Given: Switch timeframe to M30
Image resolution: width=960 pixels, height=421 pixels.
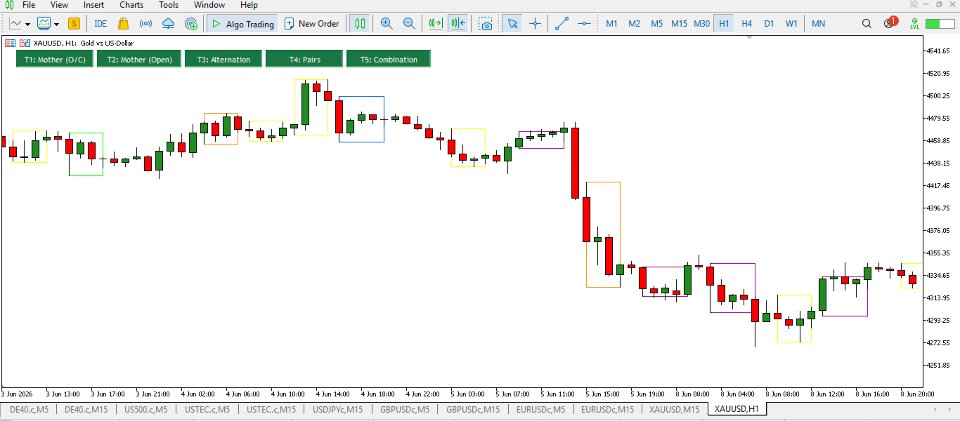Looking at the screenshot, I should click(x=702, y=24).
